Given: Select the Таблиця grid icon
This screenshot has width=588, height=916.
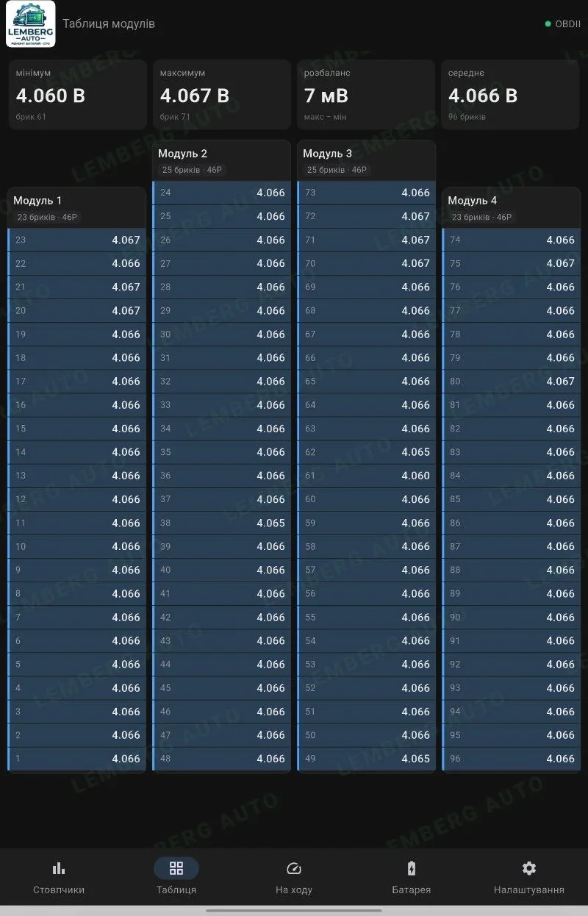Looking at the screenshot, I should click(x=176, y=868).
